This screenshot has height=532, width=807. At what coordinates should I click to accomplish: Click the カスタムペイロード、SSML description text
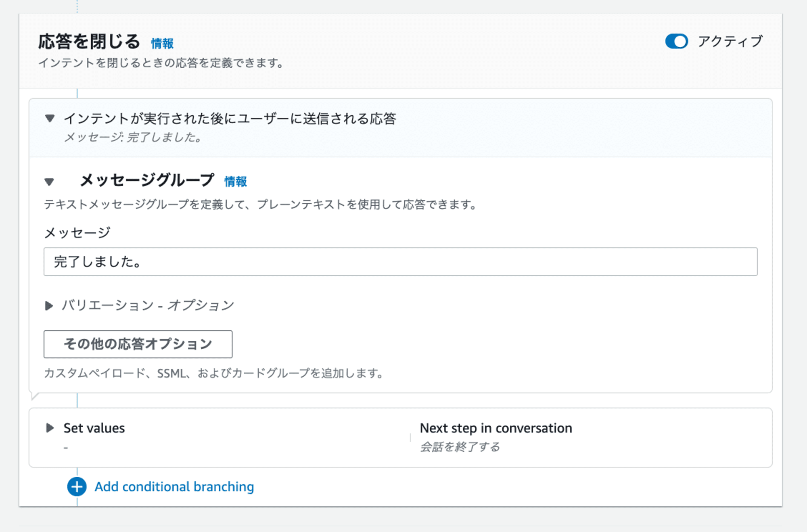[214, 373]
